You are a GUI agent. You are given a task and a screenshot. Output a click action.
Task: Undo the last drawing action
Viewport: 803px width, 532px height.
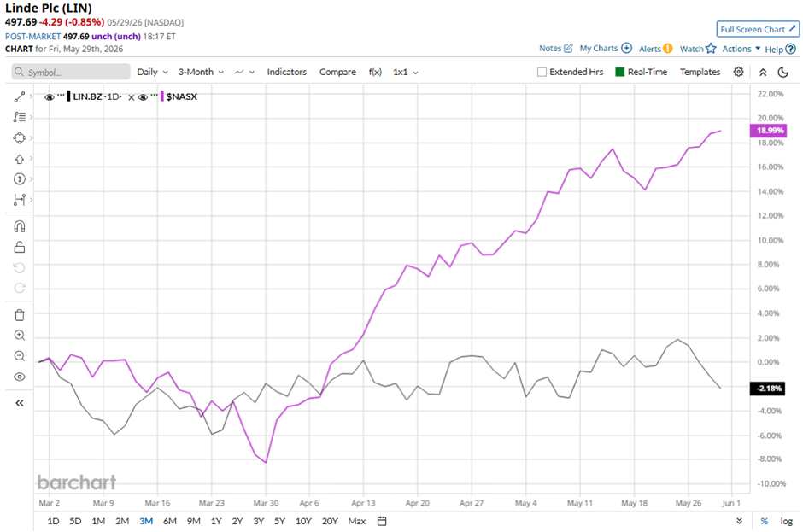pos(20,268)
